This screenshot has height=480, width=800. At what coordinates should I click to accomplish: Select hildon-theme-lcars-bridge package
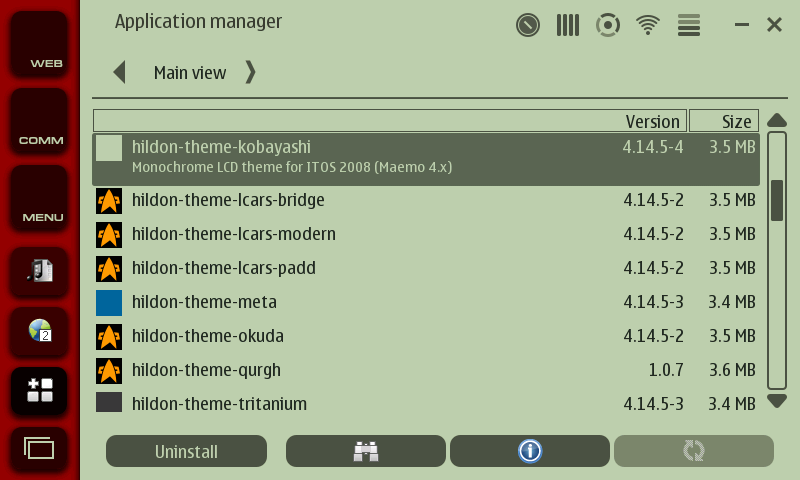[x=228, y=200]
